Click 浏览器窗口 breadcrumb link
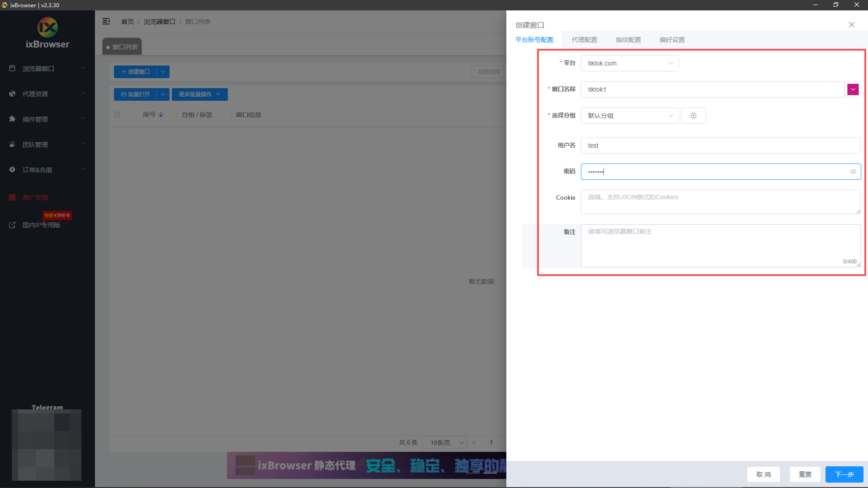Viewport: 868px width, 488px height. coord(159,22)
